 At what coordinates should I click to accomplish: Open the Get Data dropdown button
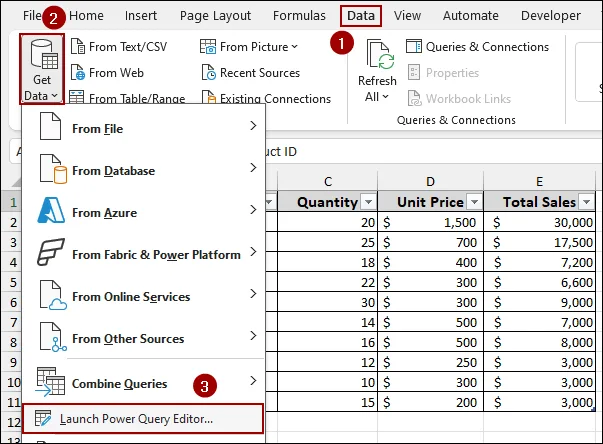point(42,69)
